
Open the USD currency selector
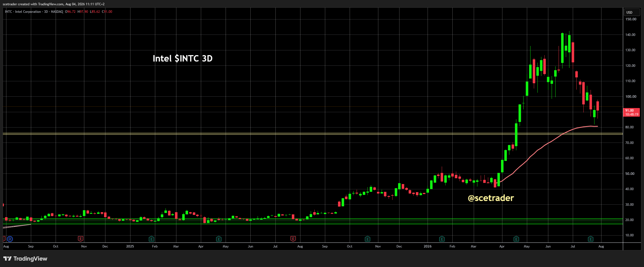632,12
